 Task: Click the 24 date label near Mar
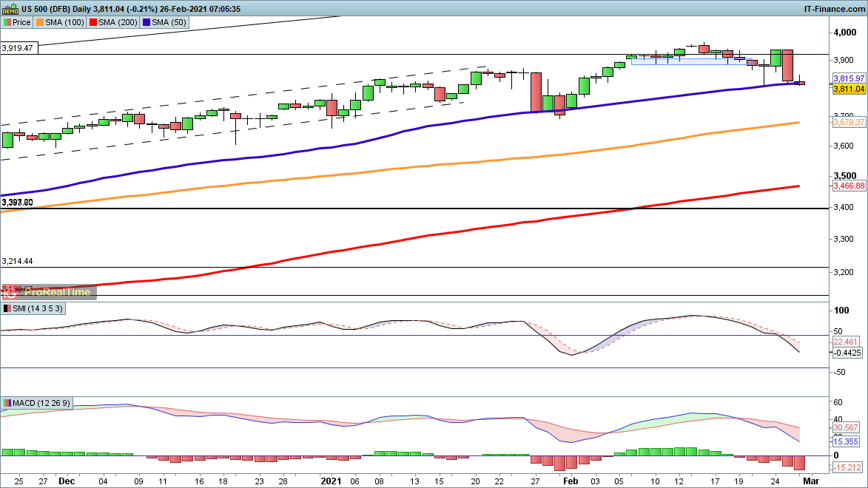[776, 481]
